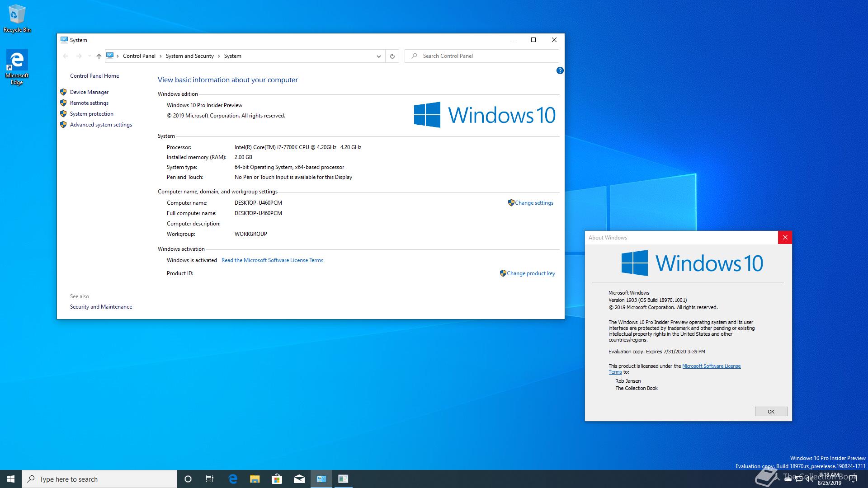868x488 pixels.
Task: Click the '2.00 GB' installed memory value
Action: click(243, 157)
